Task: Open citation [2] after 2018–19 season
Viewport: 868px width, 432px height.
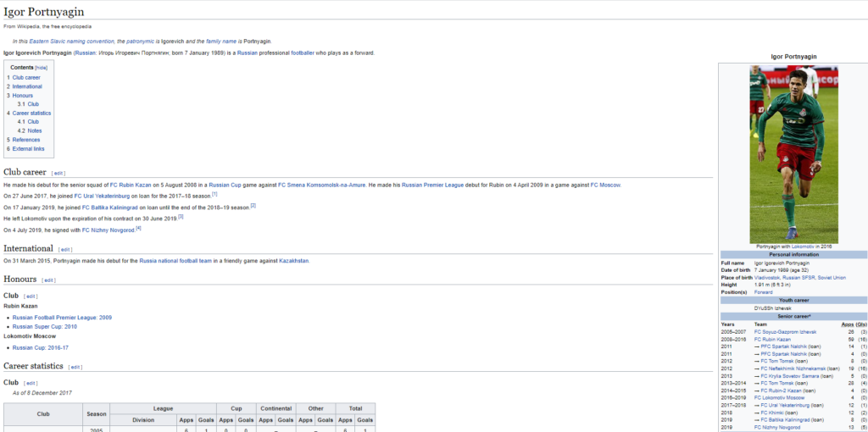Action: 253,205
